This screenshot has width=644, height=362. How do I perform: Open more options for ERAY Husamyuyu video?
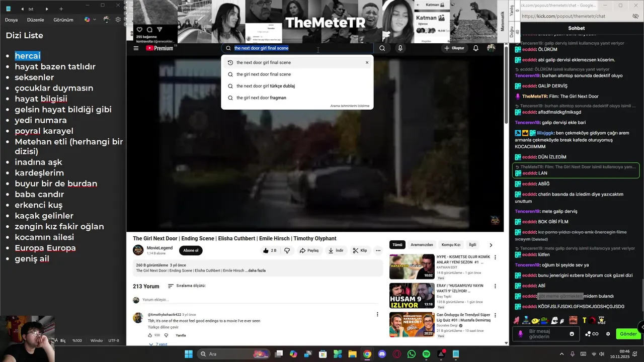[x=495, y=287]
